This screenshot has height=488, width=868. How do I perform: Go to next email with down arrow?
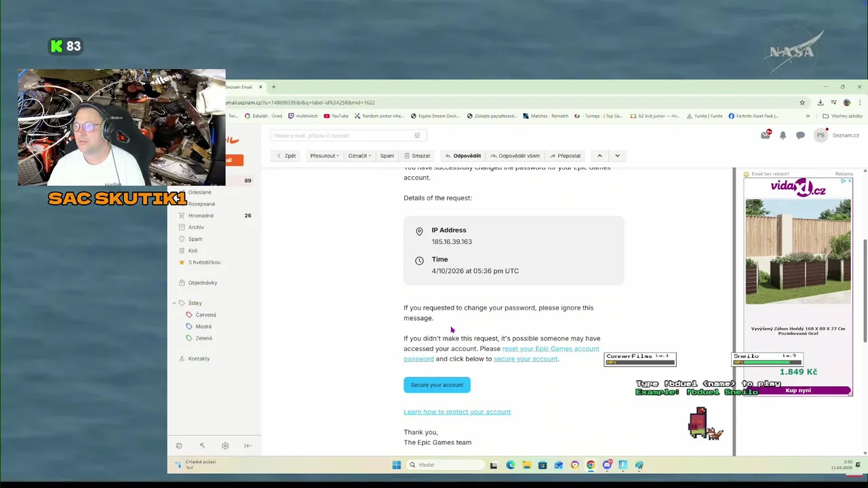617,156
